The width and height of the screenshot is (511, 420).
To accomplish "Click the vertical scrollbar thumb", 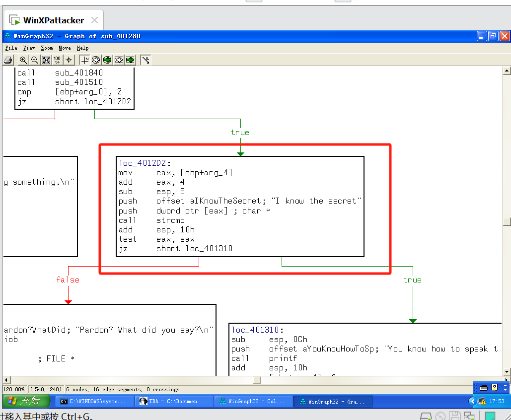I will coord(507,221).
